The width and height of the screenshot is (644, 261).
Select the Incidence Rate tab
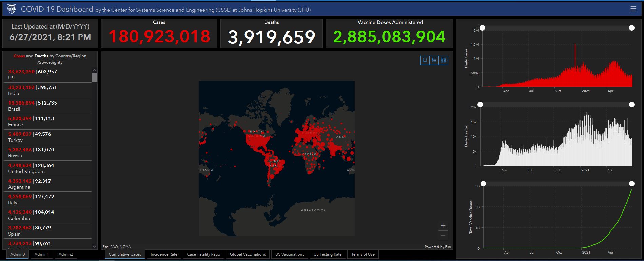(x=164, y=254)
